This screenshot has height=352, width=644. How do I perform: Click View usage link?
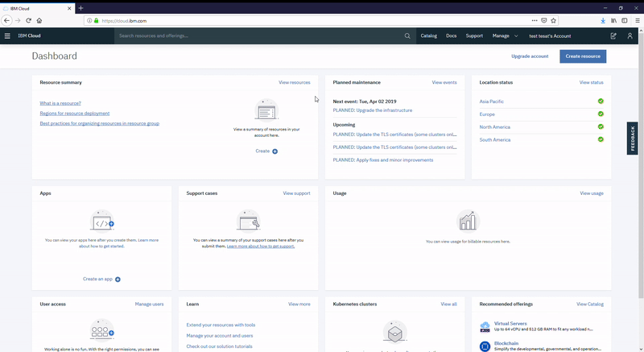(592, 193)
